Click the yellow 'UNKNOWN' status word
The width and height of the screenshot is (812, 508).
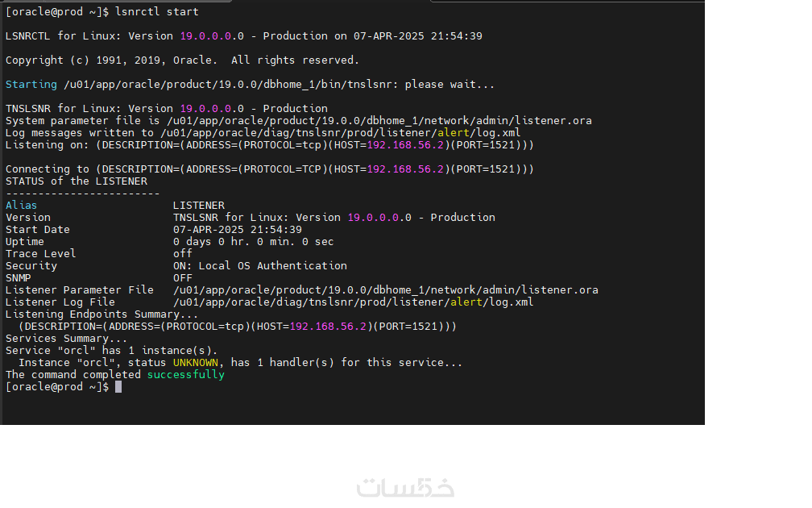pos(195,363)
